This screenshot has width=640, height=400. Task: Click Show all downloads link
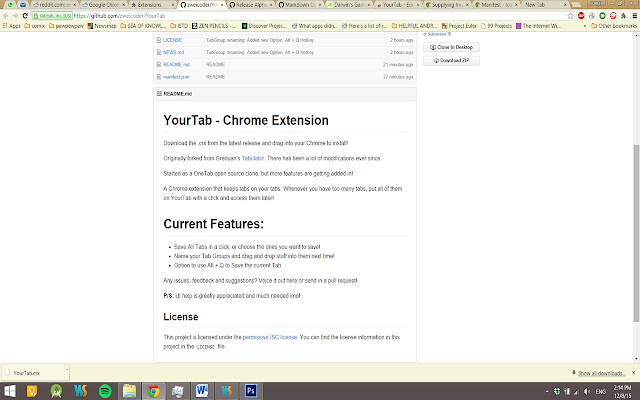(601, 373)
